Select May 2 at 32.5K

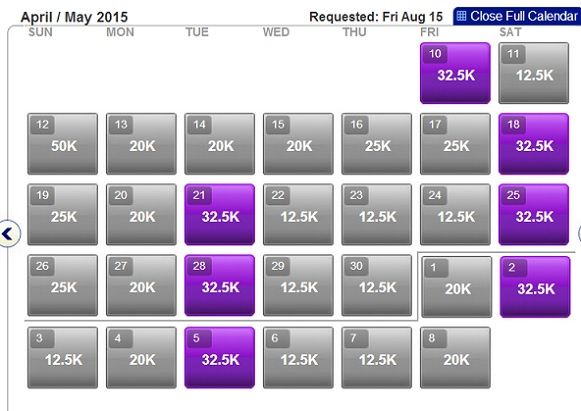tap(535, 287)
